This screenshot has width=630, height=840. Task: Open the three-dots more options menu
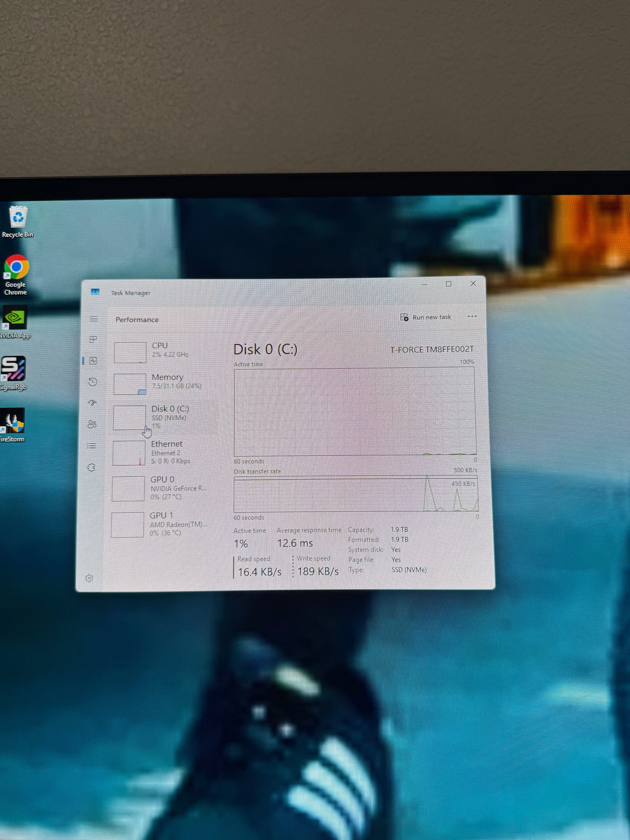tap(472, 316)
